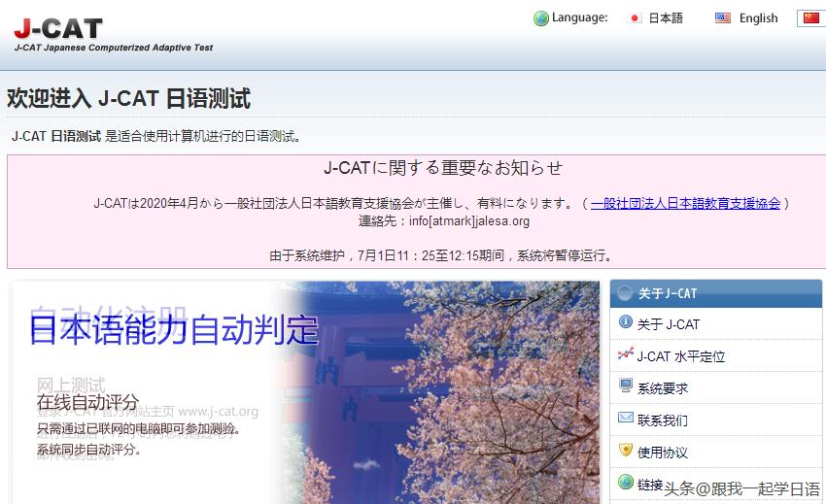Click the 日本语能力自动判定 banner headline
Viewport: 826px width, 504px height.
click(x=174, y=330)
